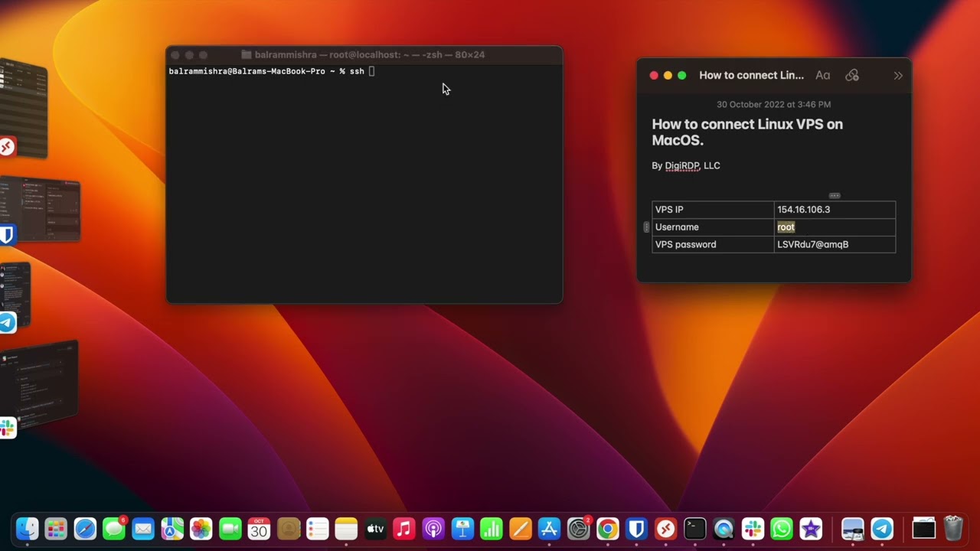Open Slack from the Dock
980x551 pixels.
point(753,529)
